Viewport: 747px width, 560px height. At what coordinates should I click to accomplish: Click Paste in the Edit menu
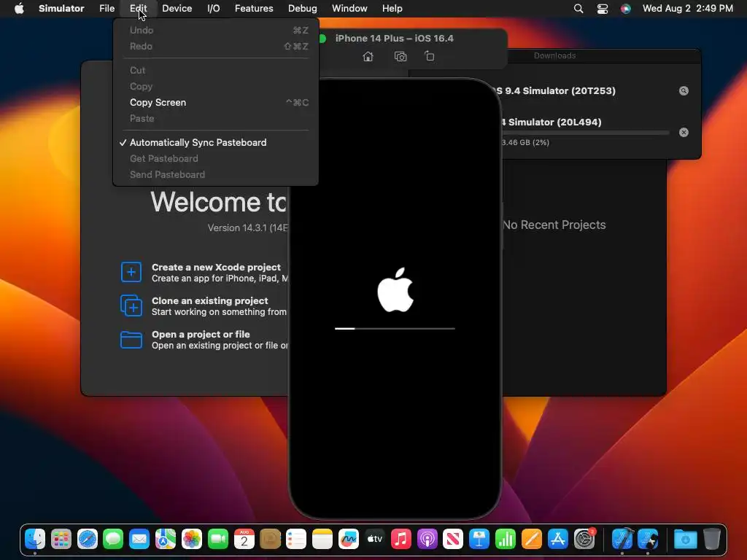[x=215, y=119]
